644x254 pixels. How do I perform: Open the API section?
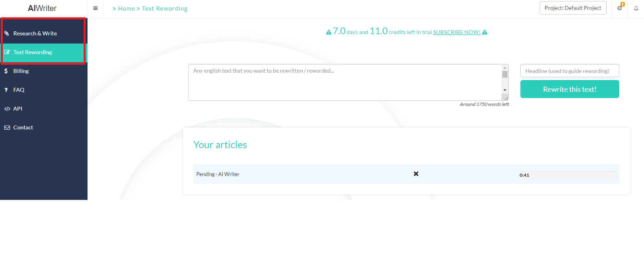click(x=44, y=109)
